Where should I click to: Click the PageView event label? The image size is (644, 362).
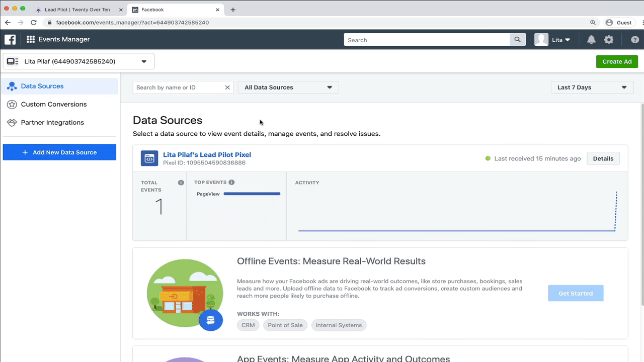pos(208,194)
